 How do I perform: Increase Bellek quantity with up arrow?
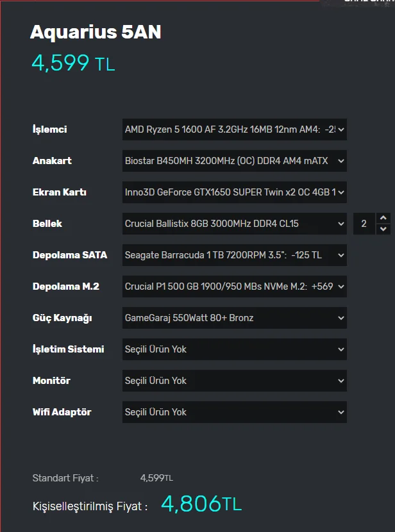(383, 218)
